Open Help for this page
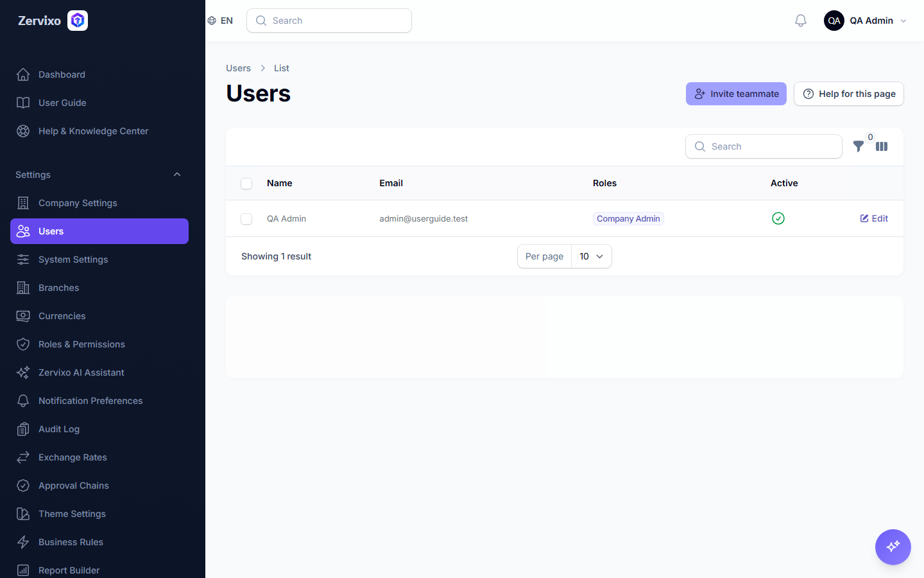The height and width of the screenshot is (578, 924). [x=849, y=94]
